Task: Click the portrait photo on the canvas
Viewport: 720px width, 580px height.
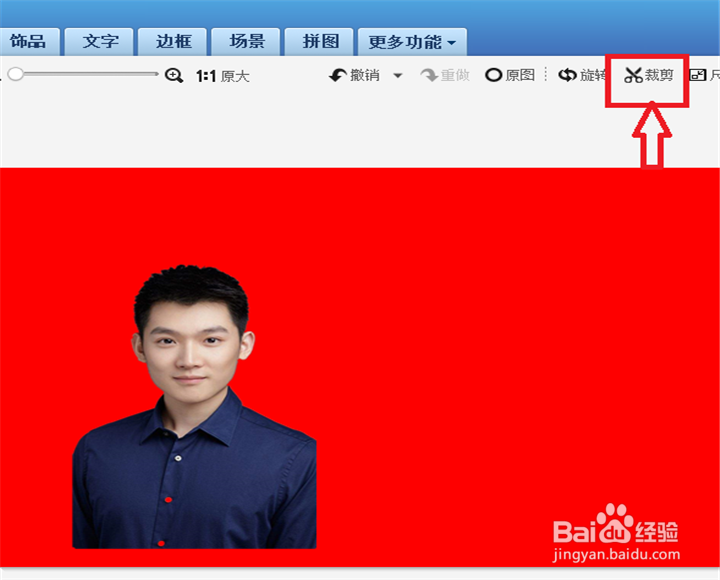Action: 194,407
